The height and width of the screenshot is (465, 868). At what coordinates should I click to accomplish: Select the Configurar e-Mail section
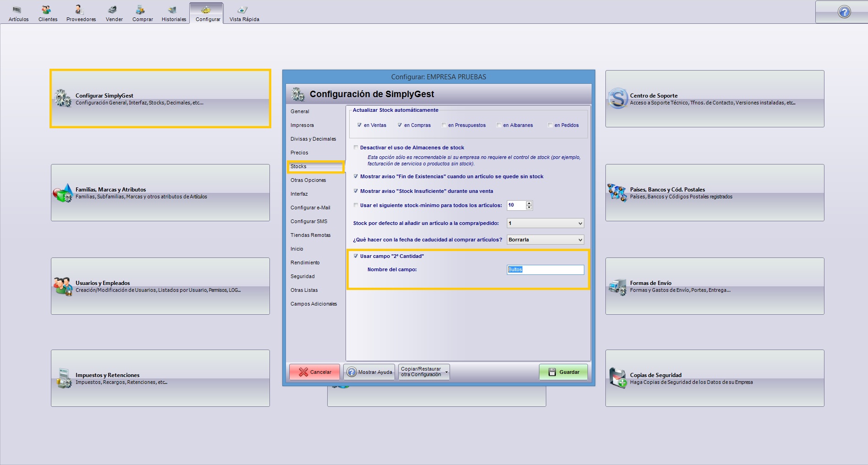[310, 208]
